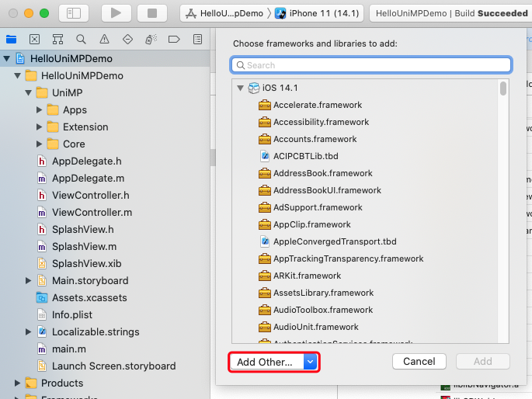Collapse the HelloUniMPDemo group folder

(x=17, y=75)
